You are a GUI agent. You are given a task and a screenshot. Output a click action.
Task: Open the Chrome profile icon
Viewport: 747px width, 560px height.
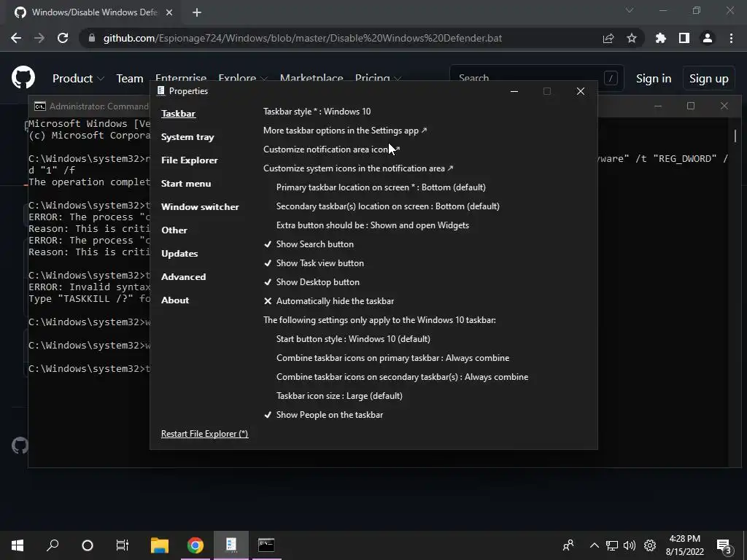click(x=708, y=38)
